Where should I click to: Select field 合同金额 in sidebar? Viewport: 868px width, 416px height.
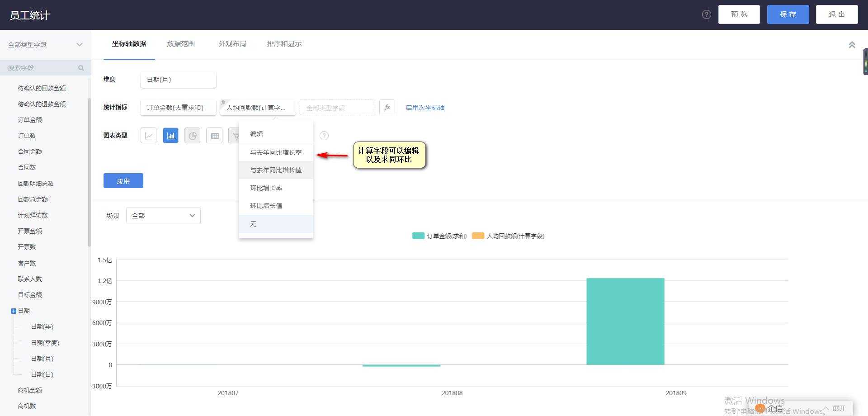30,151
